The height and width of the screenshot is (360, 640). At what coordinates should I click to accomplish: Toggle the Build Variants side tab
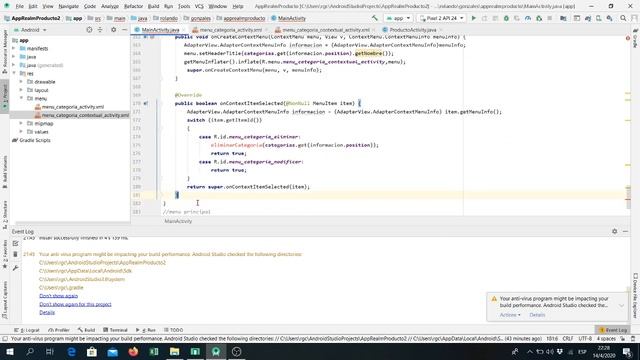click(5, 171)
